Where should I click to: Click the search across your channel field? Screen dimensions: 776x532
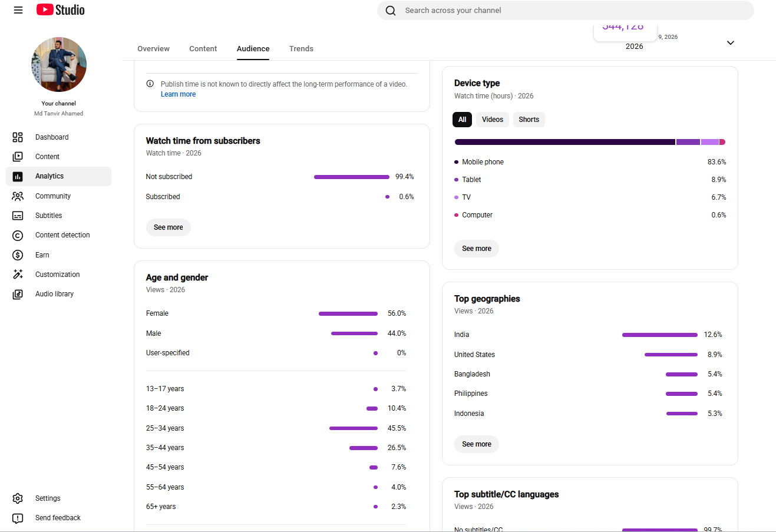566,11
